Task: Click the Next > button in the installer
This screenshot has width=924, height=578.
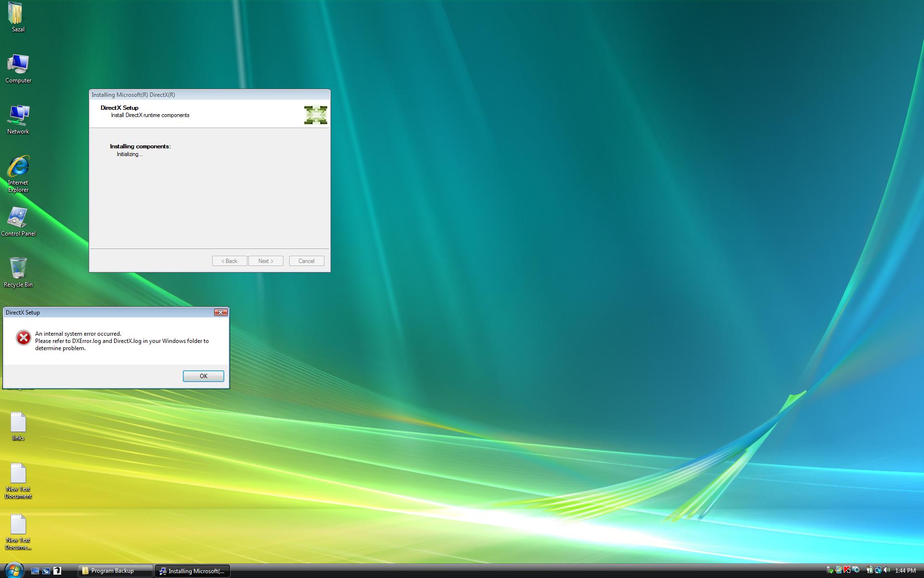Action: (x=265, y=261)
